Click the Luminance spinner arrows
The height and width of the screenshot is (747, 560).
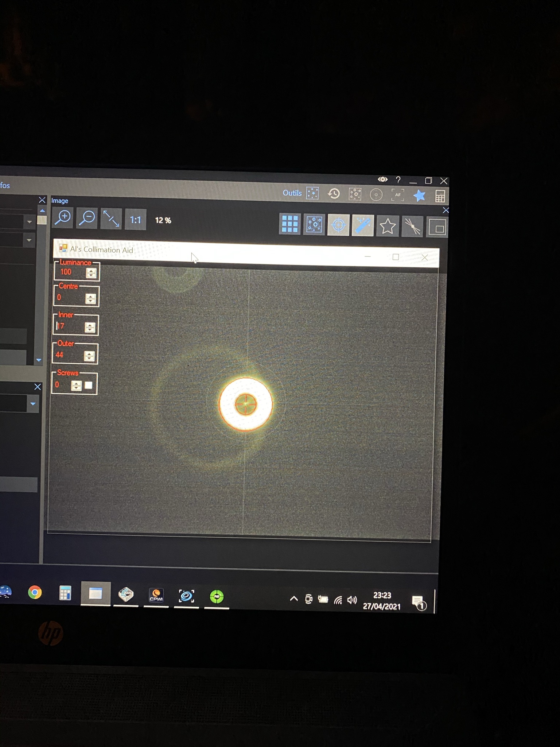pos(91,273)
